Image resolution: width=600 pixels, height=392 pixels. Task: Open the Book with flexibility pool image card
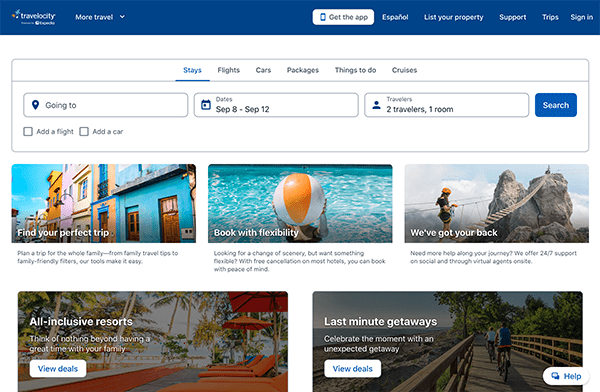pos(300,203)
